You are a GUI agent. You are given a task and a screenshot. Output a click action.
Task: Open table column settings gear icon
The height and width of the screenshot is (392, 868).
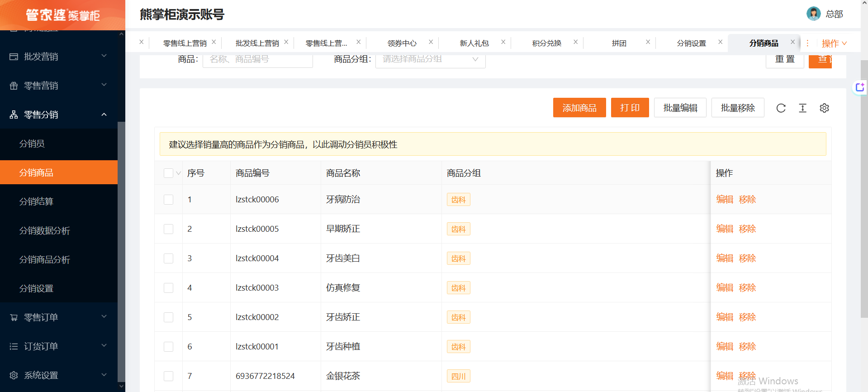(824, 108)
